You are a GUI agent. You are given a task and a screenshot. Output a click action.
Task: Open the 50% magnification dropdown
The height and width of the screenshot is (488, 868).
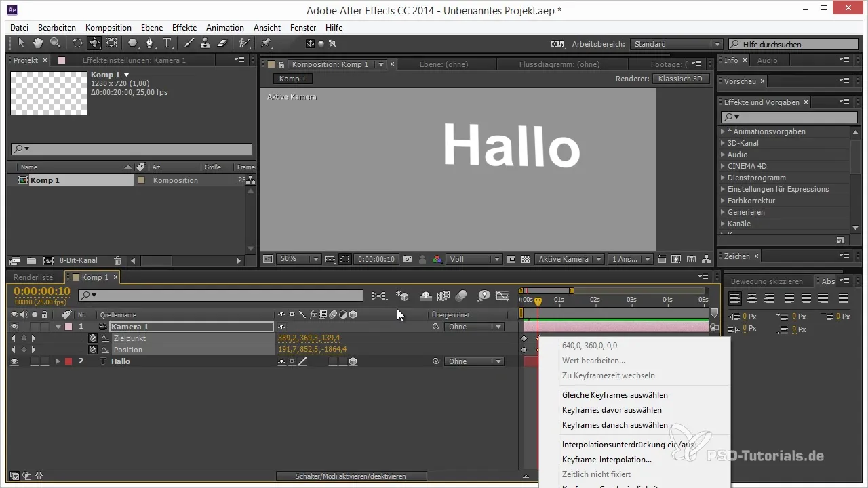point(299,259)
